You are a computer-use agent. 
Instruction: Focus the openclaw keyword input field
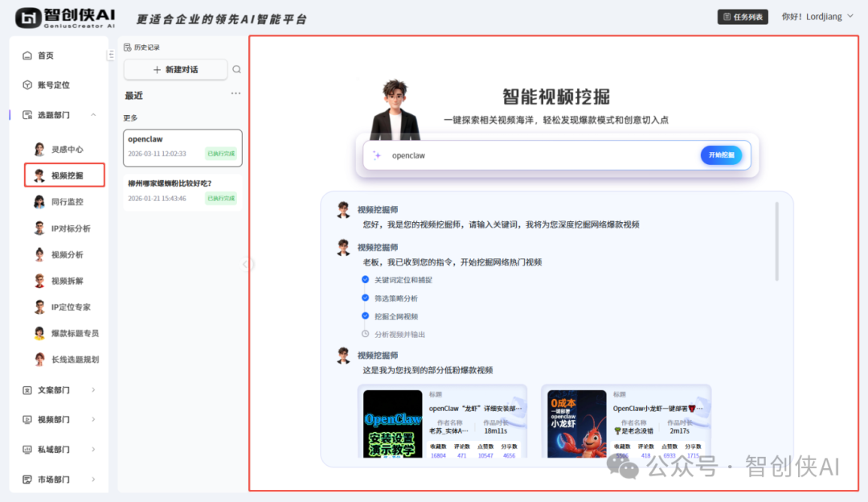click(x=542, y=155)
